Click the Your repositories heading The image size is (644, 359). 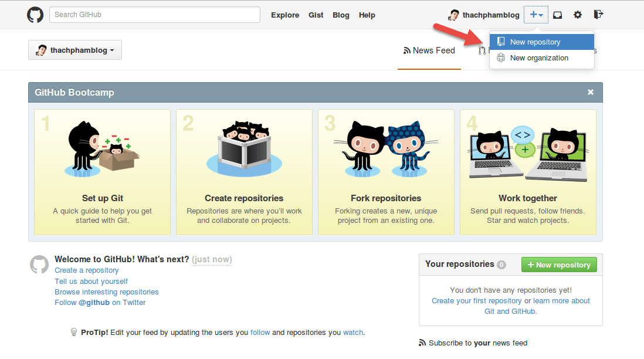tap(460, 264)
